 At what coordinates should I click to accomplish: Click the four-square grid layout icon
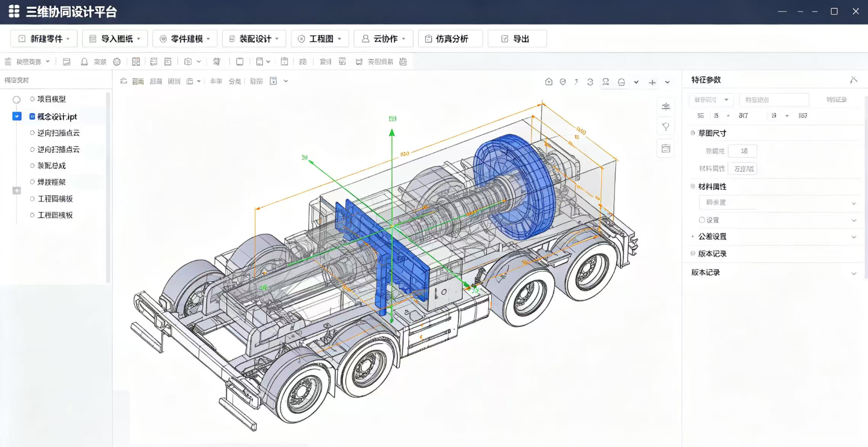click(x=136, y=61)
